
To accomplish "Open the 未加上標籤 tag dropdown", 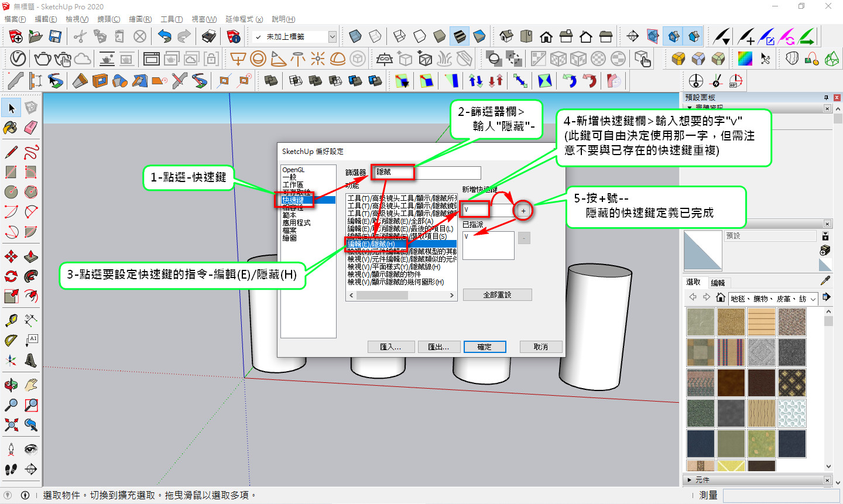I will coord(333,37).
